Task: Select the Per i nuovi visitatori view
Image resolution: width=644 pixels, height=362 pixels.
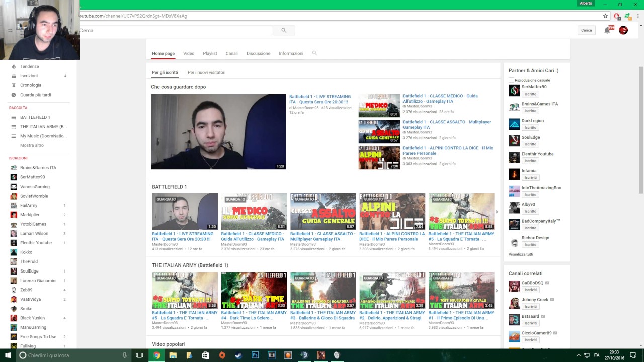Action: pyautogui.click(x=206, y=72)
